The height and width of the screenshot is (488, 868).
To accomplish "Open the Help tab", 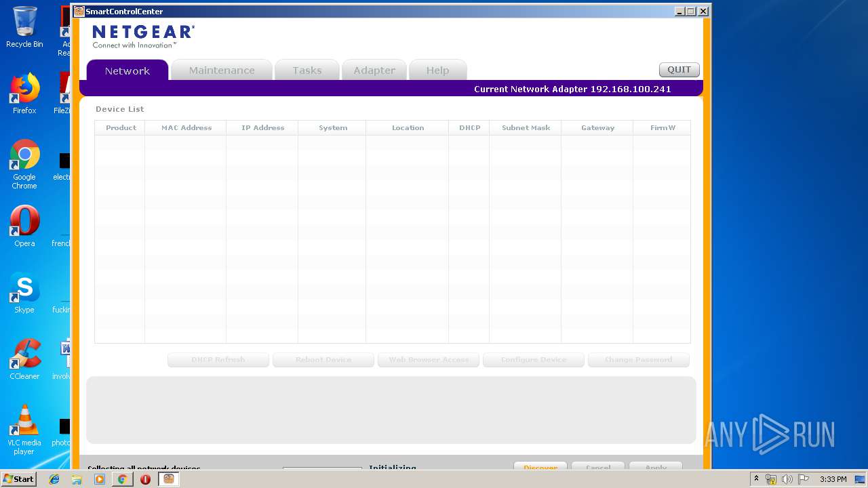I will pos(437,70).
